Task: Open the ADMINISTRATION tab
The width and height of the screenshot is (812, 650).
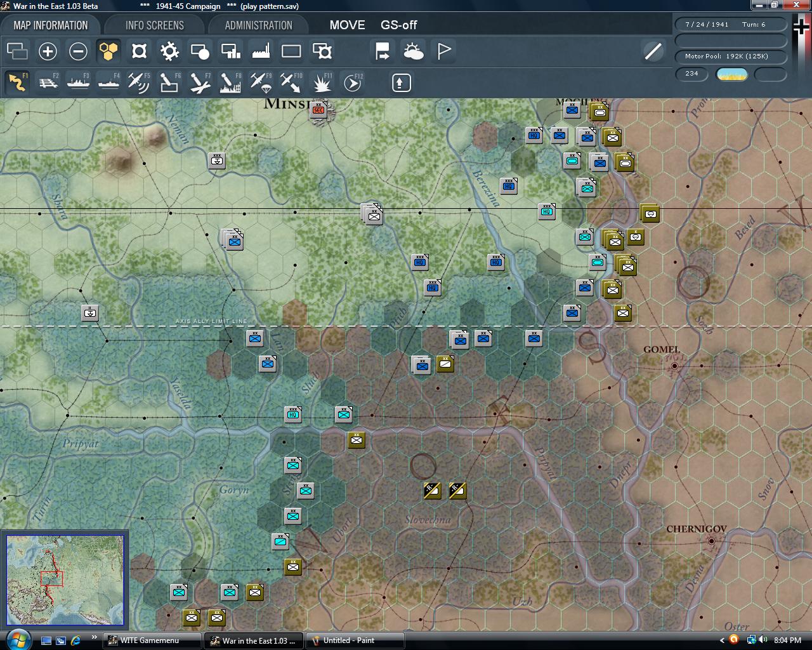Action: tap(259, 25)
